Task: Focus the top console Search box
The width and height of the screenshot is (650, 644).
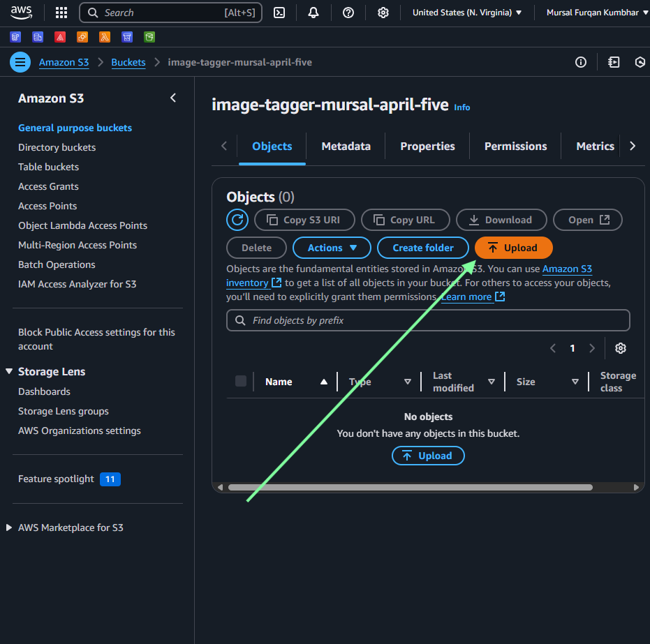Action: [170, 13]
